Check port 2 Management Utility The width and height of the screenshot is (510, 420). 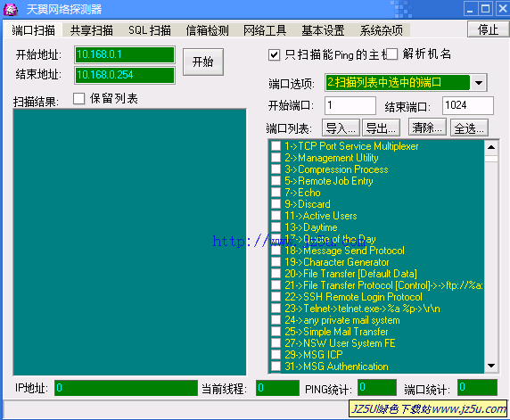click(x=276, y=158)
